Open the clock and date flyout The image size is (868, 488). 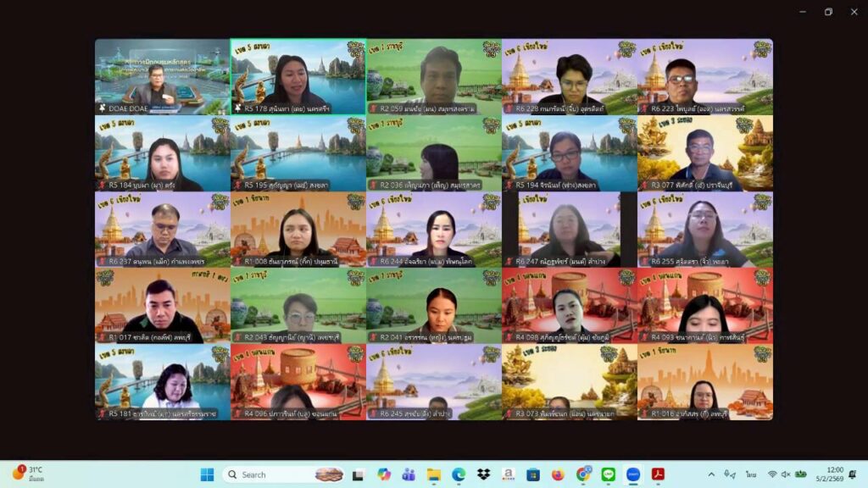pos(834,474)
